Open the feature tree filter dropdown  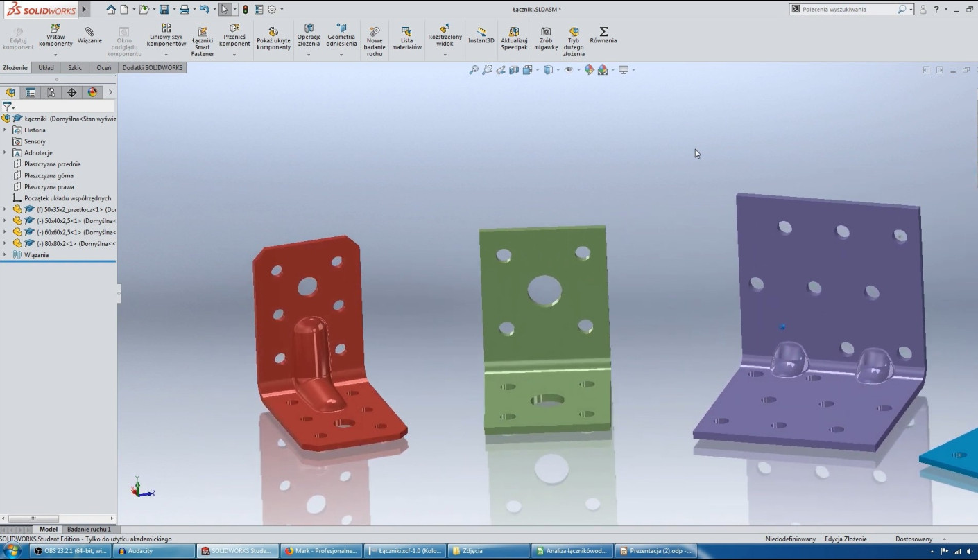click(8, 107)
